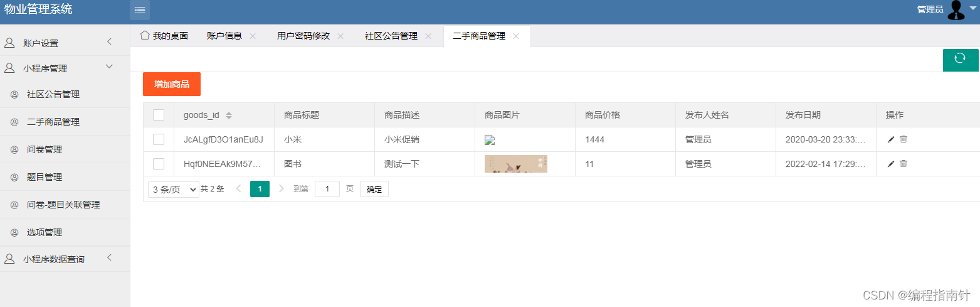Close the 社区公告管理 tab
The width and height of the screenshot is (980, 307).
(x=428, y=36)
